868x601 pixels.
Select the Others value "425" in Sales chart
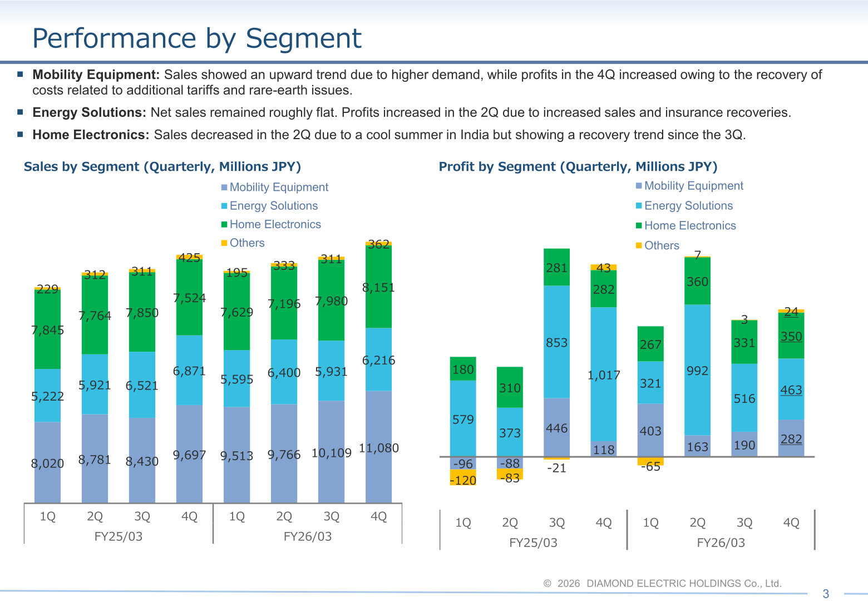(x=189, y=258)
